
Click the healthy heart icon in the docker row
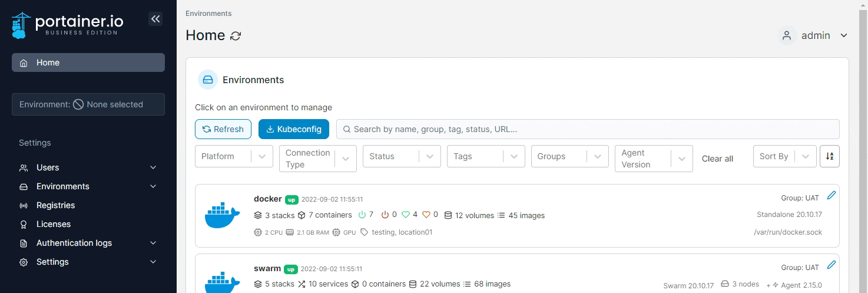pos(406,215)
